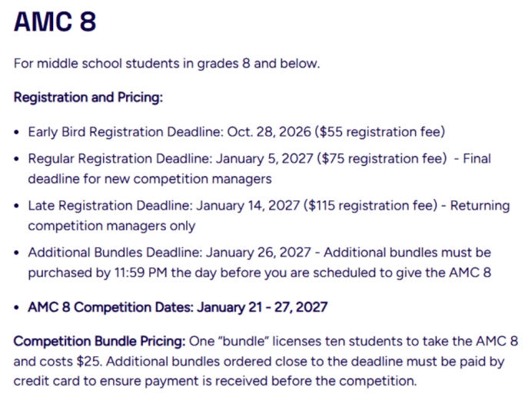Viewport: 532px width, 397px height.
Task: Click the $115 registration fee text
Action: (371, 206)
